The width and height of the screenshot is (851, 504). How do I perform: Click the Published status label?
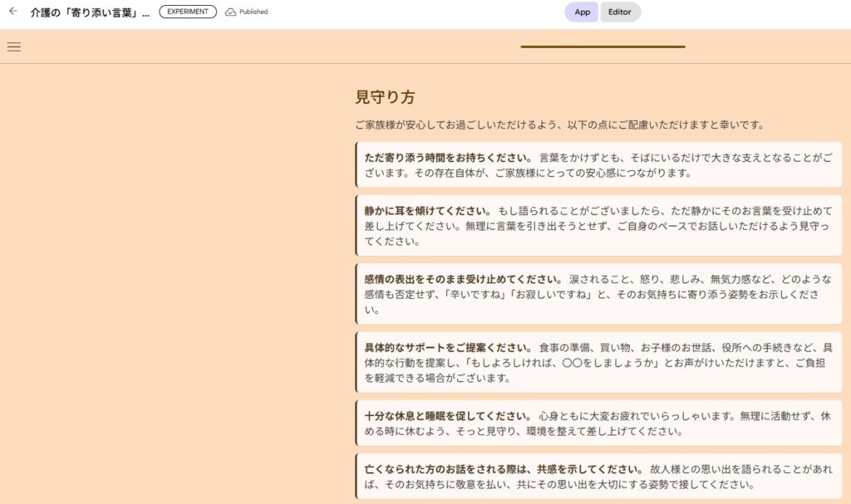(x=253, y=12)
